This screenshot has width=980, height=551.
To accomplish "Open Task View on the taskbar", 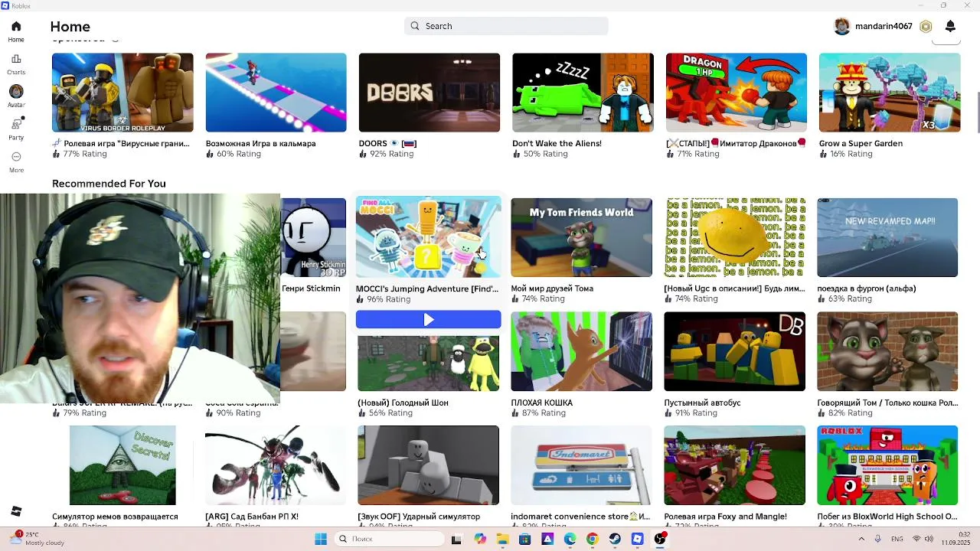I will click(x=456, y=539).
